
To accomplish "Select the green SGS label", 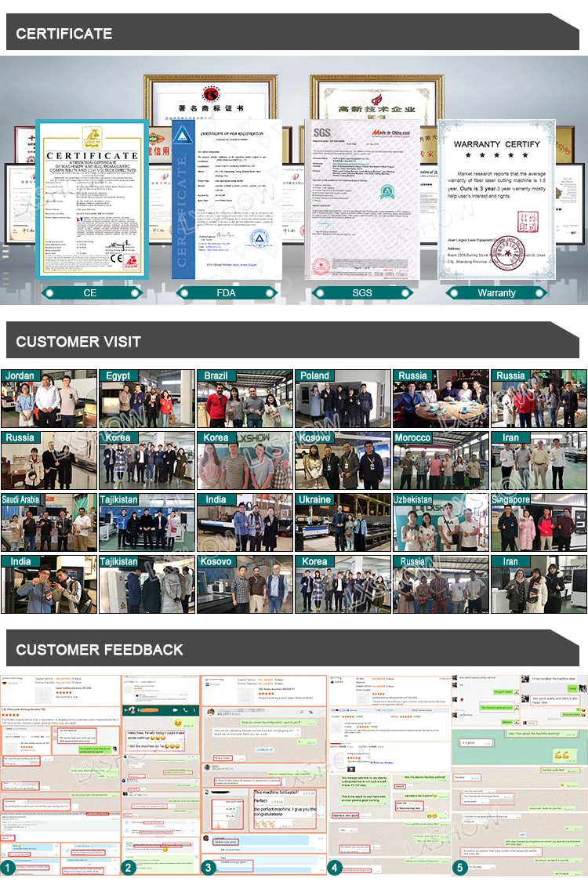I will (x=362, y=293).
